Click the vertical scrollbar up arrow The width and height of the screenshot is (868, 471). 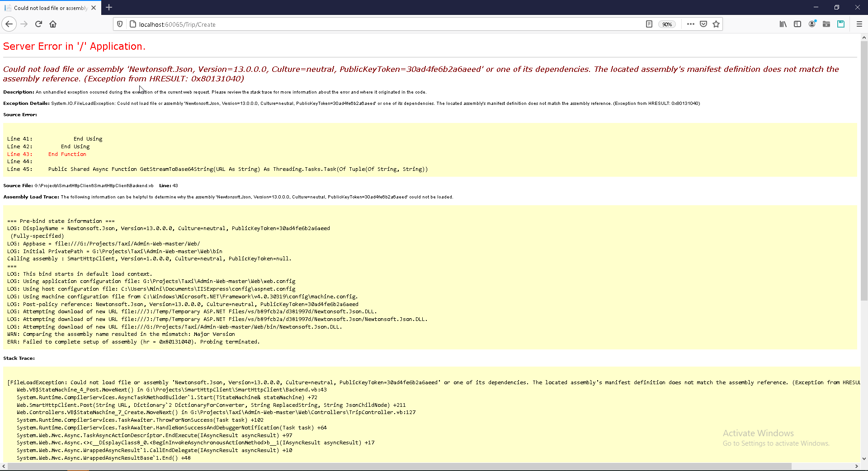pos(864,38)
